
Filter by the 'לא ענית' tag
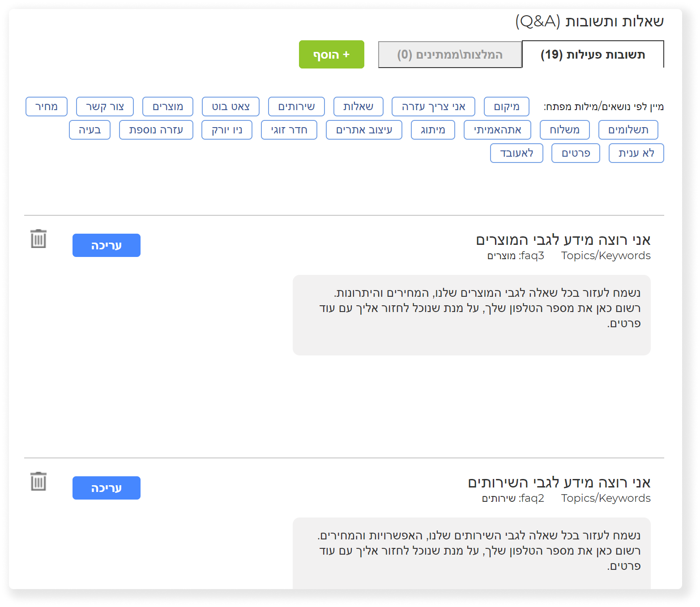pos(636,153)
